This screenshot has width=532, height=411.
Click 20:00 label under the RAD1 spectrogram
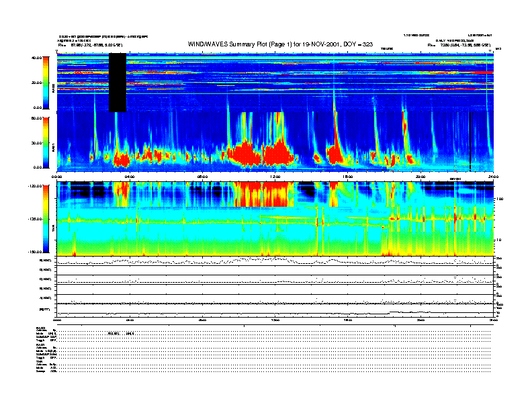420,177
